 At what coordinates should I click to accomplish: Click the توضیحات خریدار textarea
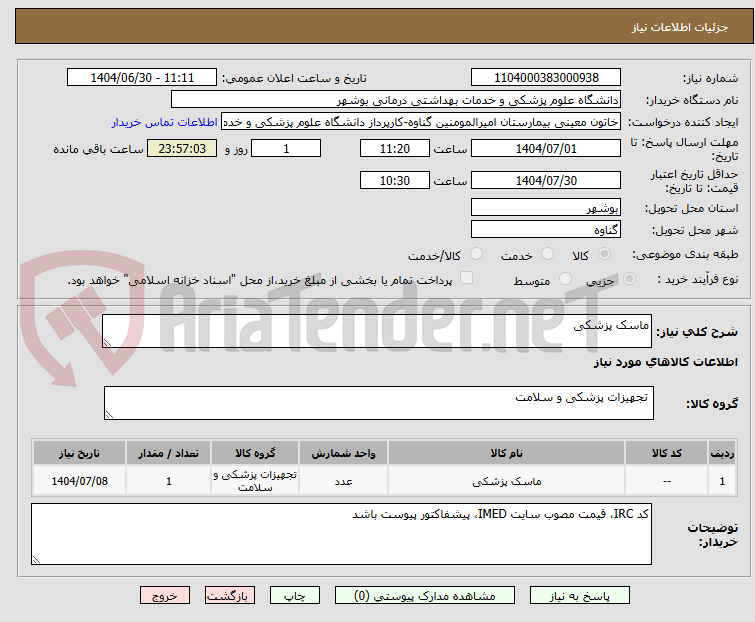[x=341, y=534]
